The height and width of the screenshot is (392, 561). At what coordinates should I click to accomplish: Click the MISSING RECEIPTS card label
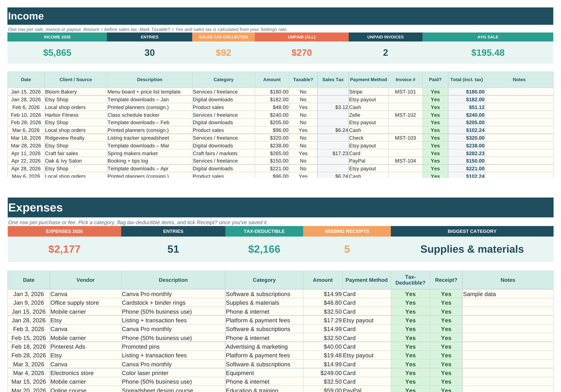347,231
